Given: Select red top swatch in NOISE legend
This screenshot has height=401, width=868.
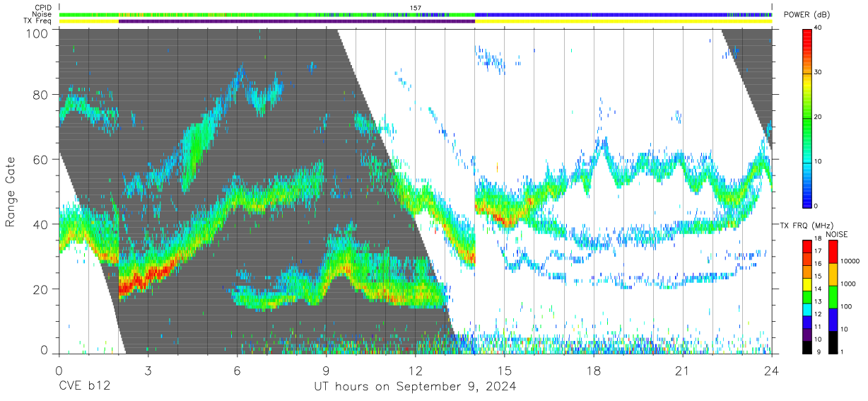Looking at the screenshot, I should coord(833,252).
